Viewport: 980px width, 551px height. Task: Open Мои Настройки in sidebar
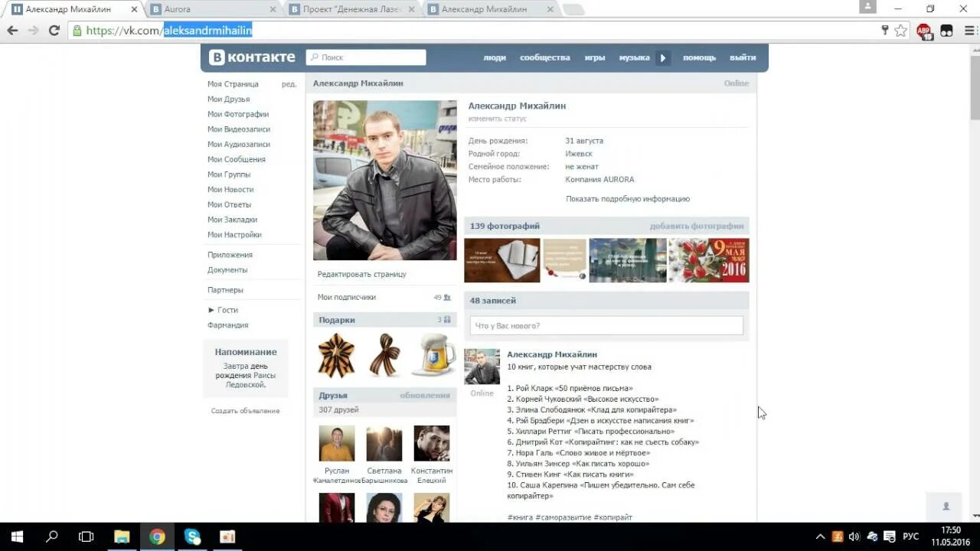click(x=234, y=235)
